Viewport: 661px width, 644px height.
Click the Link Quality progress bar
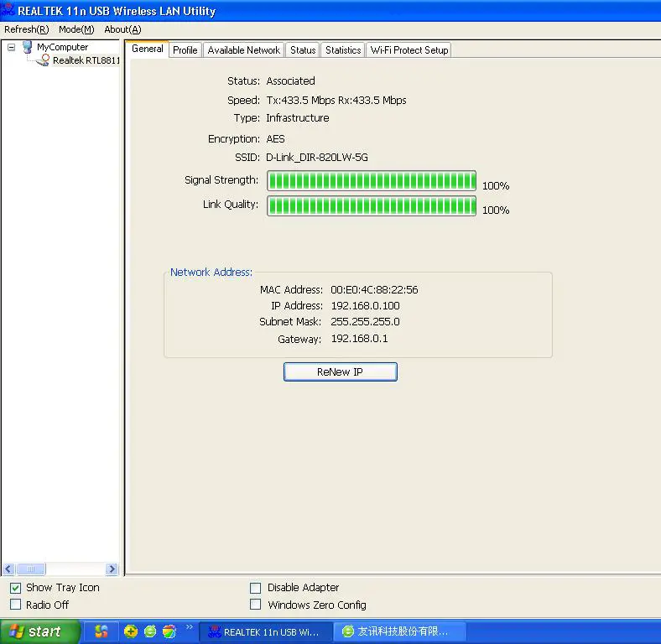point(372,205)
